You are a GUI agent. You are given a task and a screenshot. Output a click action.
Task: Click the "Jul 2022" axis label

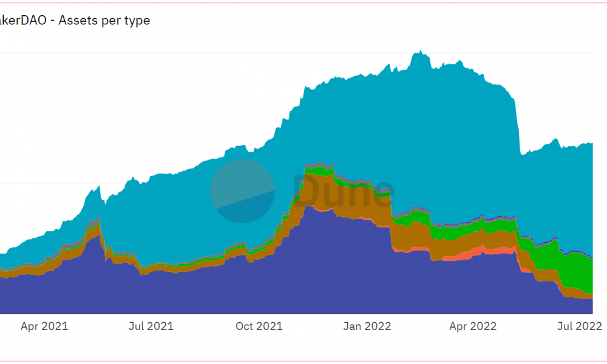[x=580, y=326]
